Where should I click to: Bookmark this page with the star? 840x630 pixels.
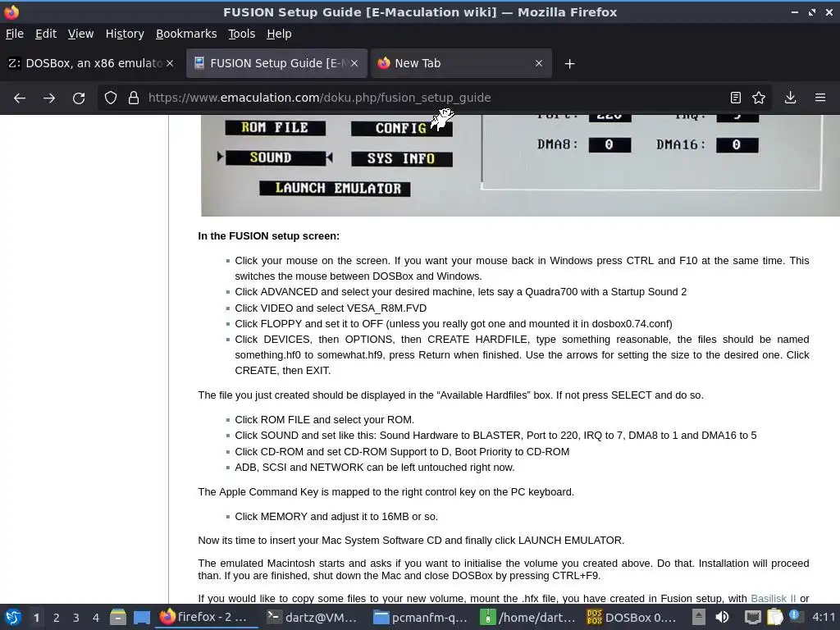tap(759, 98)
